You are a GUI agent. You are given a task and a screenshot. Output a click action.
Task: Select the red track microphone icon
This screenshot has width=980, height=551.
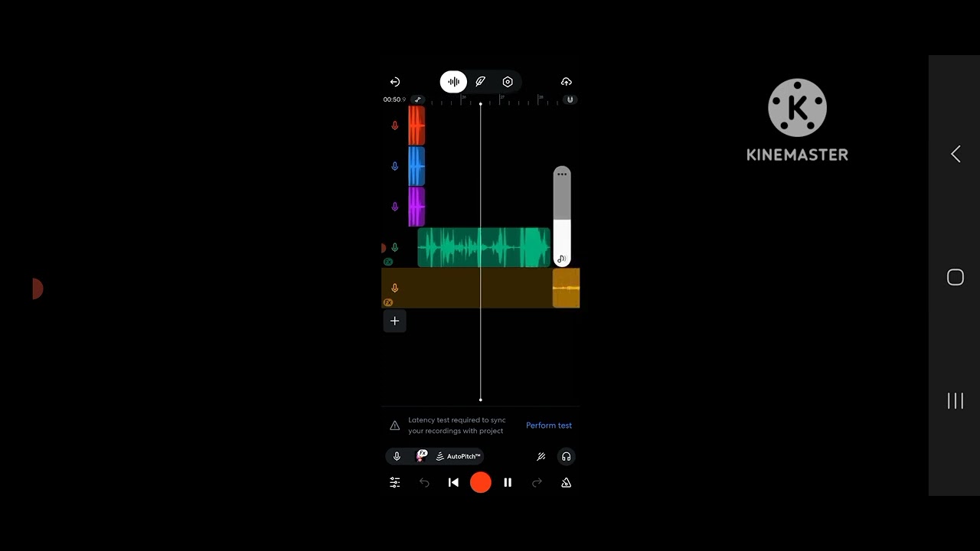tap(395, 126)
